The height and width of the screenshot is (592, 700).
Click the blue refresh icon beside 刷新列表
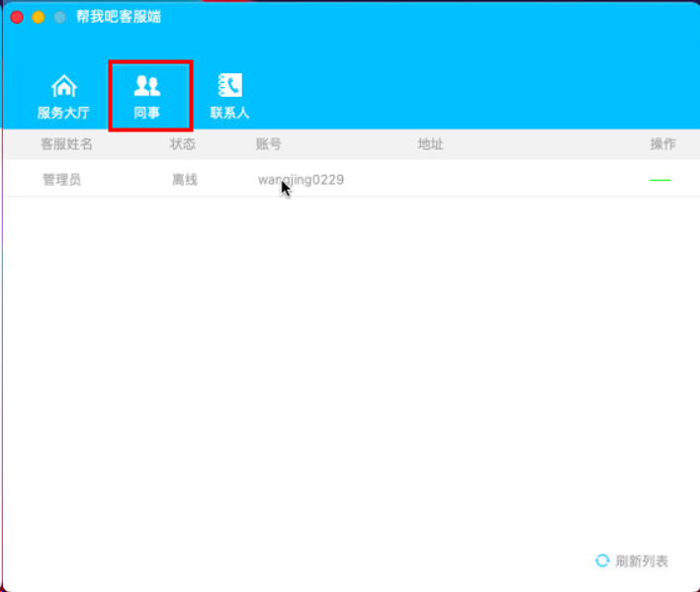point(602,560)
